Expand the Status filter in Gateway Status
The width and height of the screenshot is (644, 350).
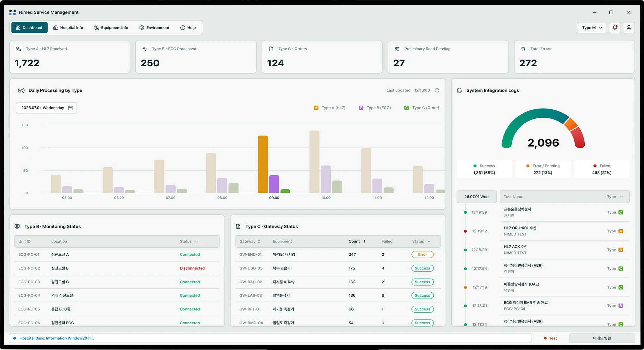(x=421, y=241)
